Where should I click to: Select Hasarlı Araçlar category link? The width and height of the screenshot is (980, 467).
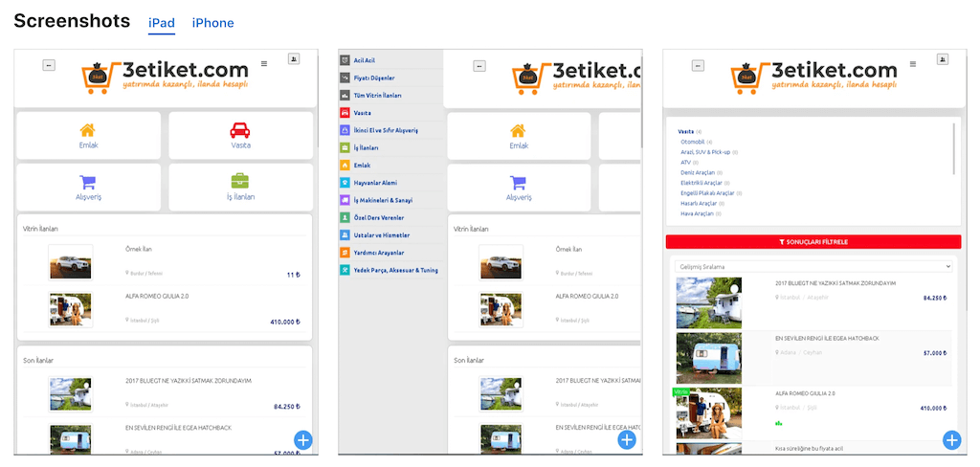tap(698, 203)
